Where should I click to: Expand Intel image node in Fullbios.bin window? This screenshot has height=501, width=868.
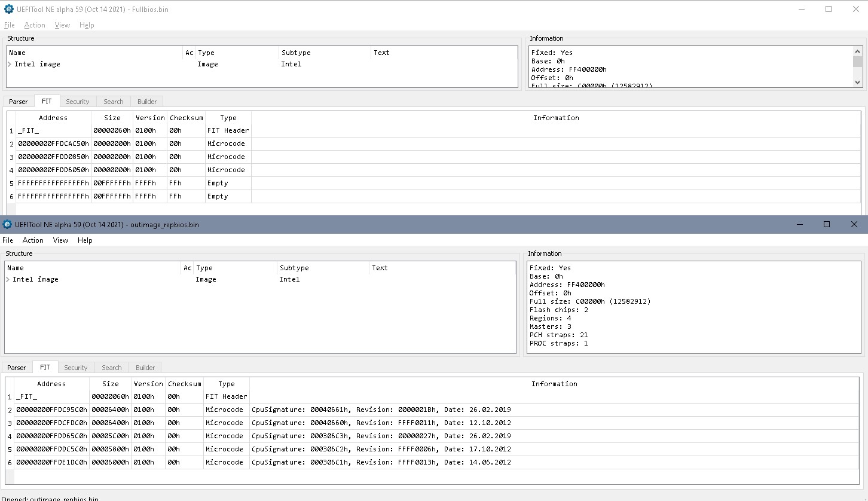10,64
